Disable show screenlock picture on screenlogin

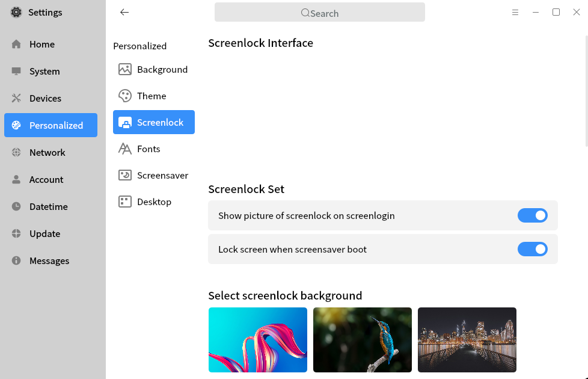click(532, 215)
